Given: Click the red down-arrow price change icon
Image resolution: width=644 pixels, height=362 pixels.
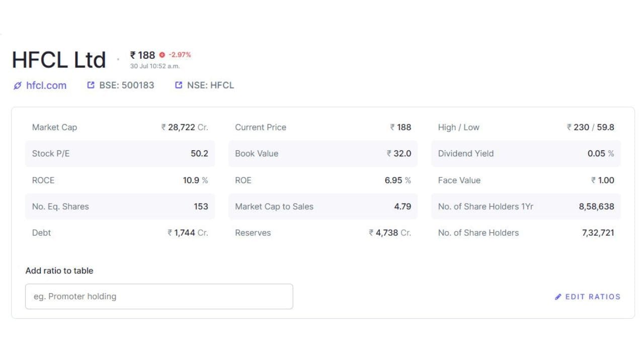Looking at the screenshot, I should coord(162,55).
